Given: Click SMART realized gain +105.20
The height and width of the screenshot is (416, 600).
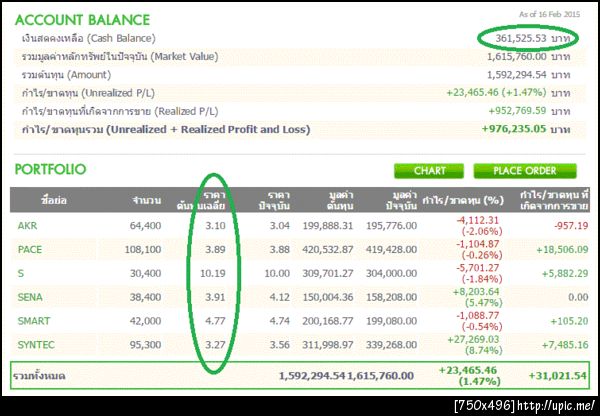Looking at the screenshot, I should click(x=569, y=321).
